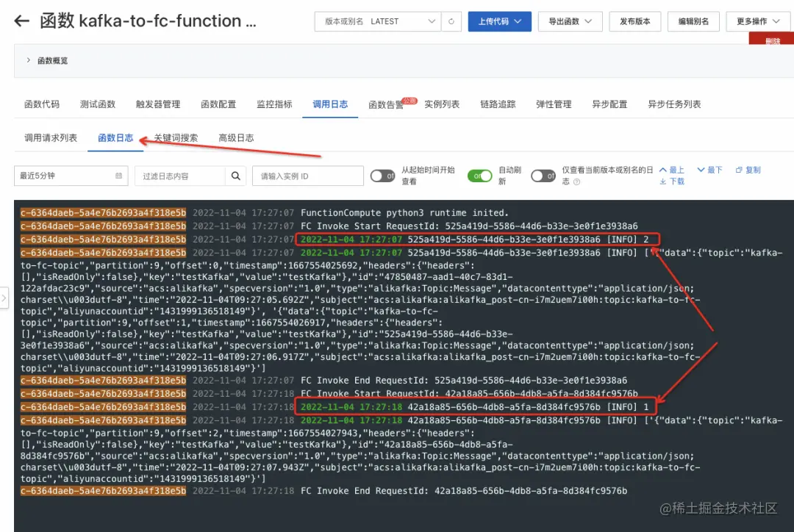Switch to 调用请求列表 sub-tab
This screenshot has height=532, width=794.
[51, 137]
